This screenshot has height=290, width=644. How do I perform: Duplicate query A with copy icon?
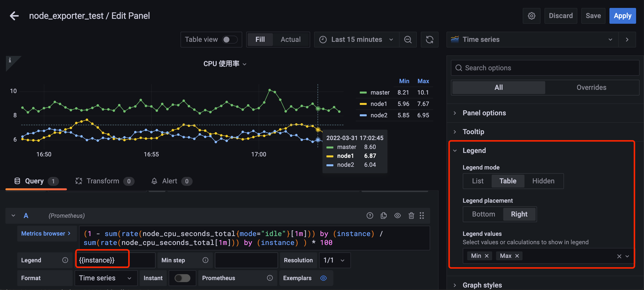click(383, 215)
